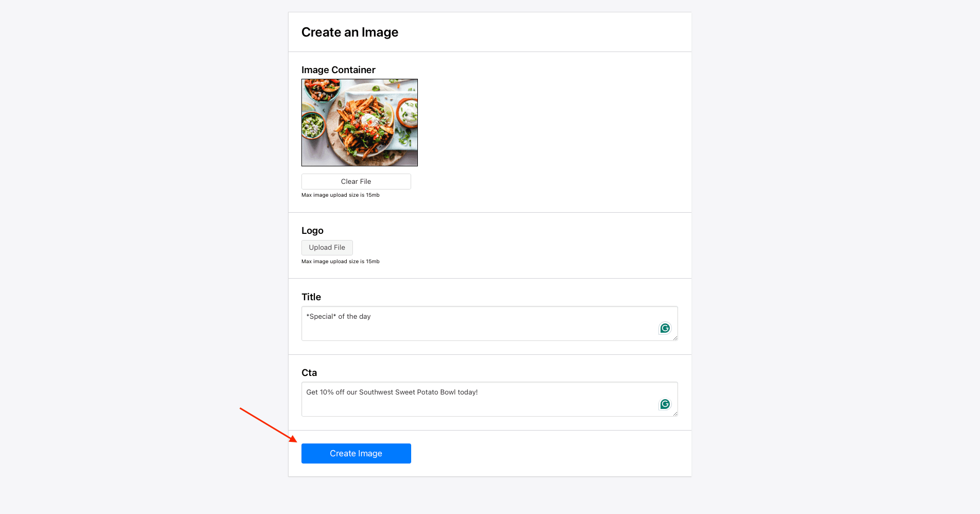The width and height of the screenshot is (980, 514).
Task: Focus the empty second line of Title textarea
Action: coord(464,330)
